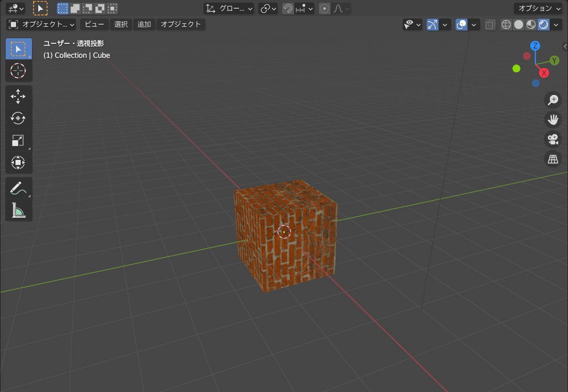Open the オブジェクト menu
This screenshot has width=568, height=392.
pos(180,25)
